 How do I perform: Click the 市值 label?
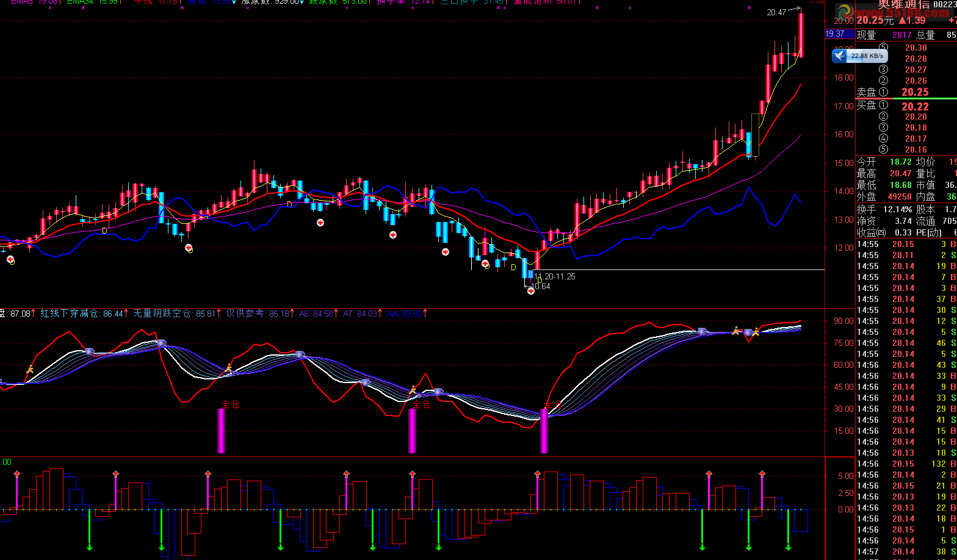point(926,185)
